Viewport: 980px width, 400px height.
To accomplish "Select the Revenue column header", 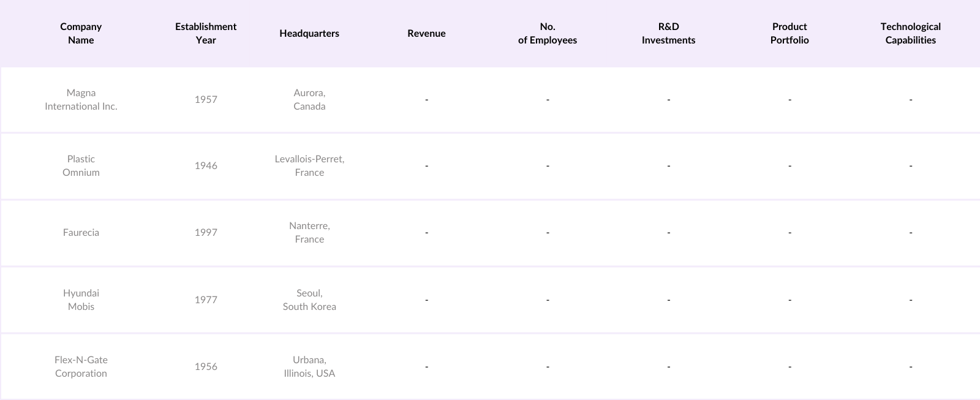I will [x=426, y=33].
